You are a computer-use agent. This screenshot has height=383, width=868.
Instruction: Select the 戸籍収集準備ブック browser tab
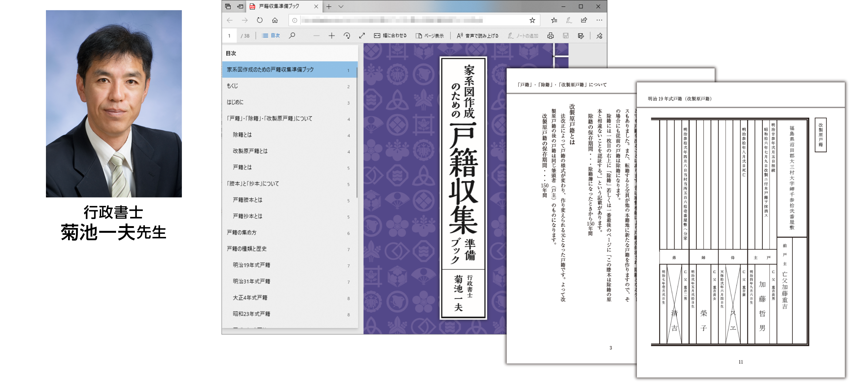click(279, 6)
